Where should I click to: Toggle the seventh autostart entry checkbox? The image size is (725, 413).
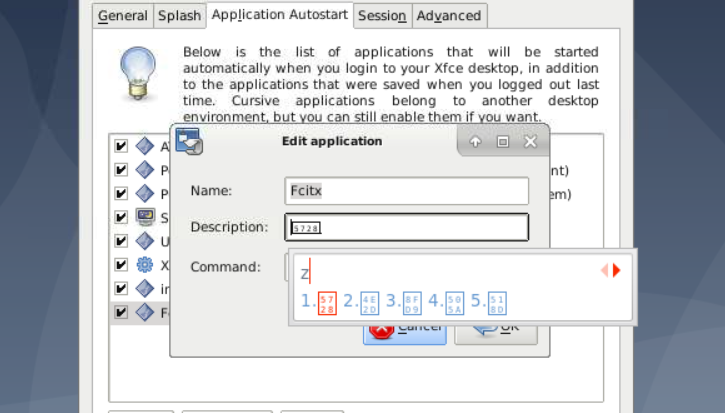121,289
